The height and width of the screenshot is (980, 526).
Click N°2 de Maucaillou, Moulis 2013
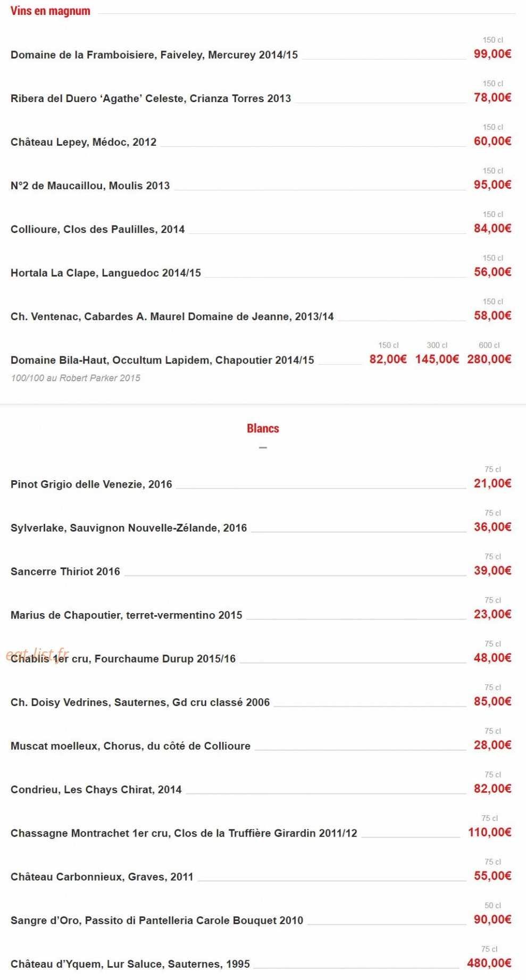click(90, 186)
